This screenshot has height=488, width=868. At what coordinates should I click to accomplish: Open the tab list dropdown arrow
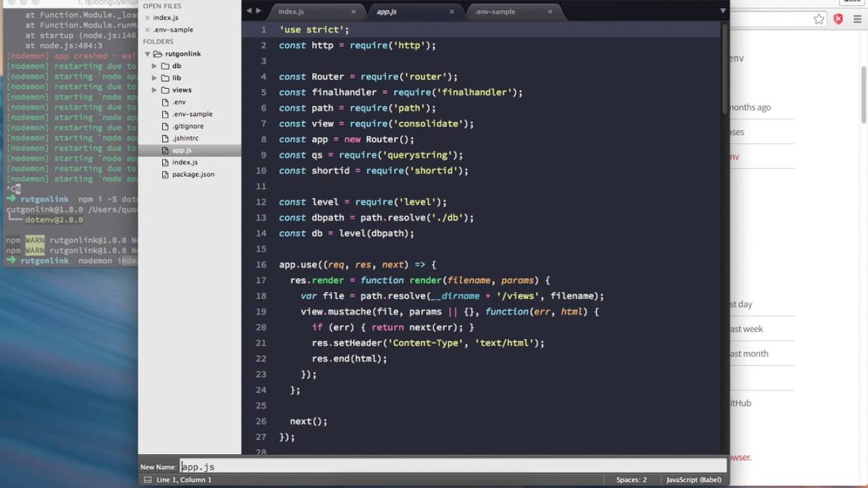(x=723, y=11)
